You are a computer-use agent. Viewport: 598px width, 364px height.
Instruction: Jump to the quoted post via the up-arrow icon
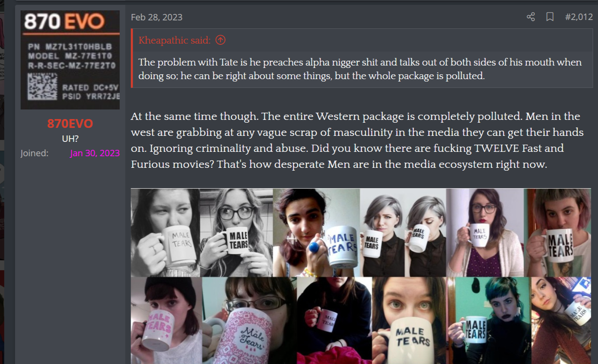[x=220, y=40]
